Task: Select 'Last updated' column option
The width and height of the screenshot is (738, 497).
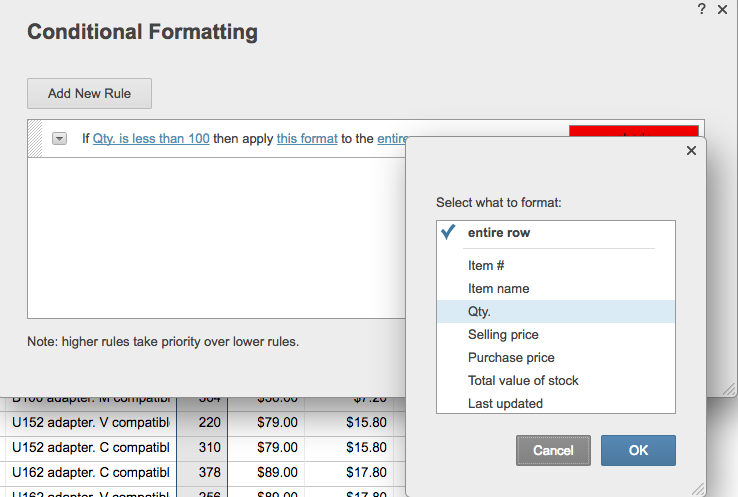Action: point(505,404)
